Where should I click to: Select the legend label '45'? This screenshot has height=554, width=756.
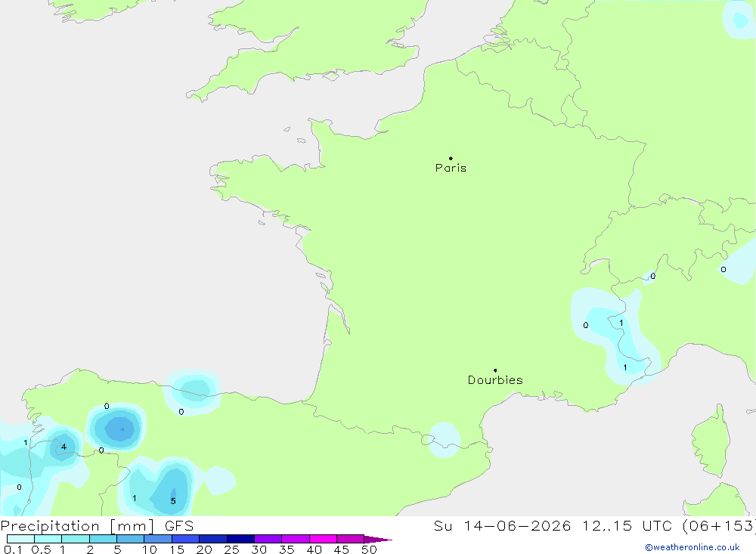pyautogui.click(x=342, y=549)
